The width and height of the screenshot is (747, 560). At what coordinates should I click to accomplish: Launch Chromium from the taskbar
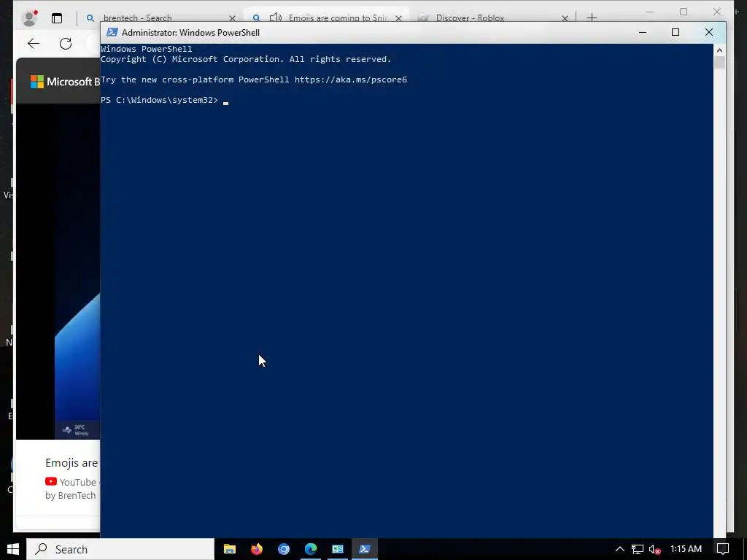(284, 549)
